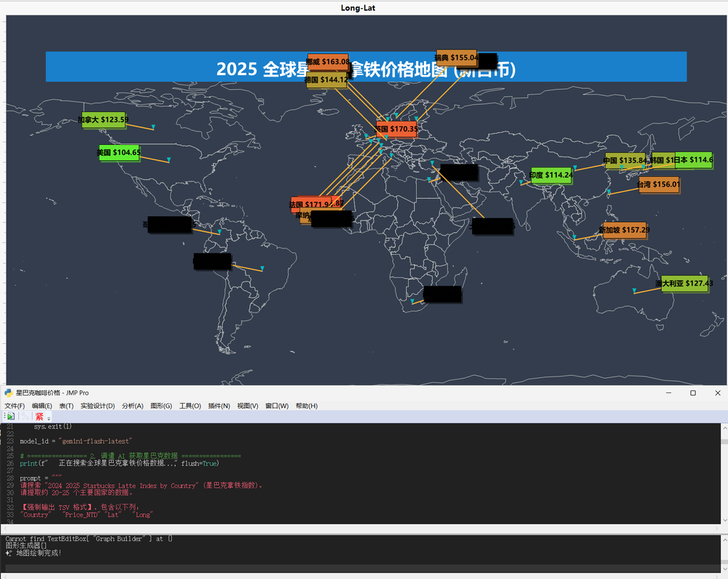The height and width of the screenshot is (579, 728).
Task: Click the print(f" 正在搜索 code line
Action: 120,463
